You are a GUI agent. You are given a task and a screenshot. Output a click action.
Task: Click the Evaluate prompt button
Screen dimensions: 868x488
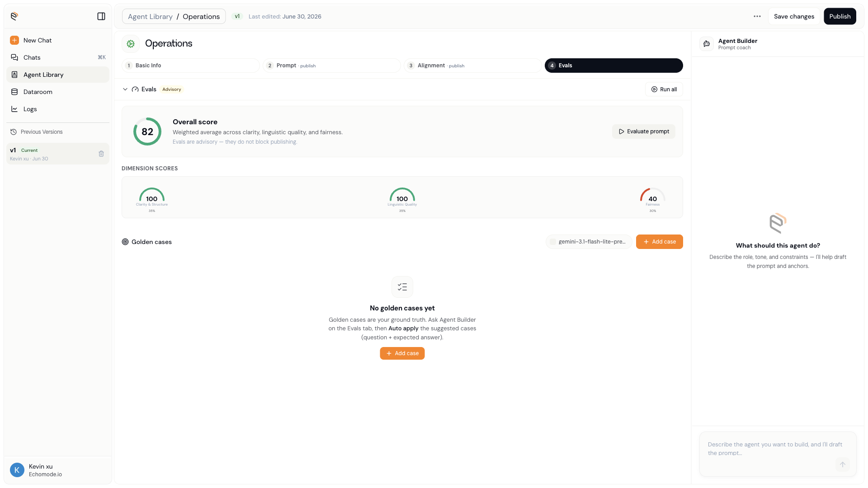643,131
